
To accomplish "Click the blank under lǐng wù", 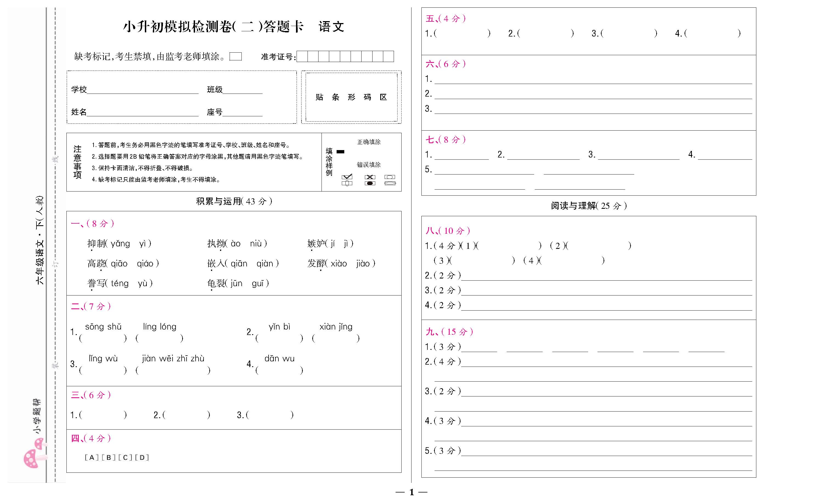I will (103, 370).
